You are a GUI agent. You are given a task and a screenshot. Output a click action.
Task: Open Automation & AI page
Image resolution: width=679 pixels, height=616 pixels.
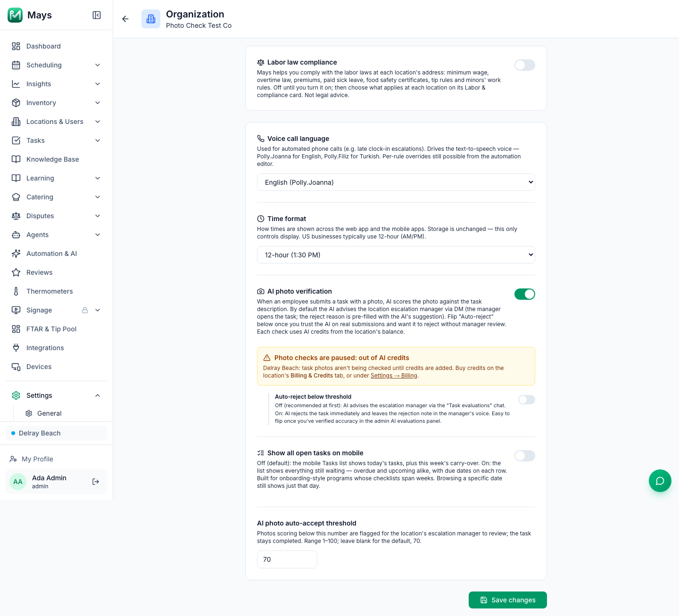point(56,254)
